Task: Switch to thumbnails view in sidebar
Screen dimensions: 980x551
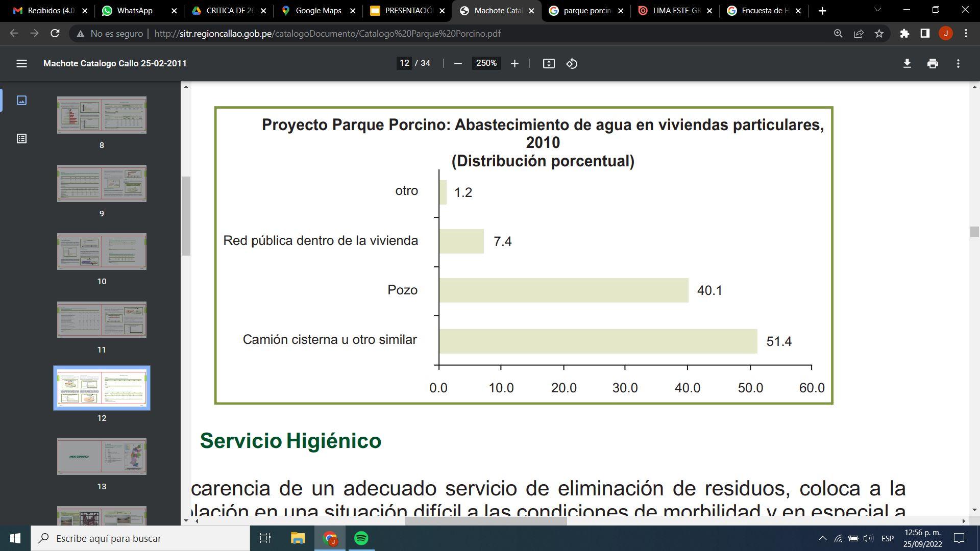Action: point(21,101)
